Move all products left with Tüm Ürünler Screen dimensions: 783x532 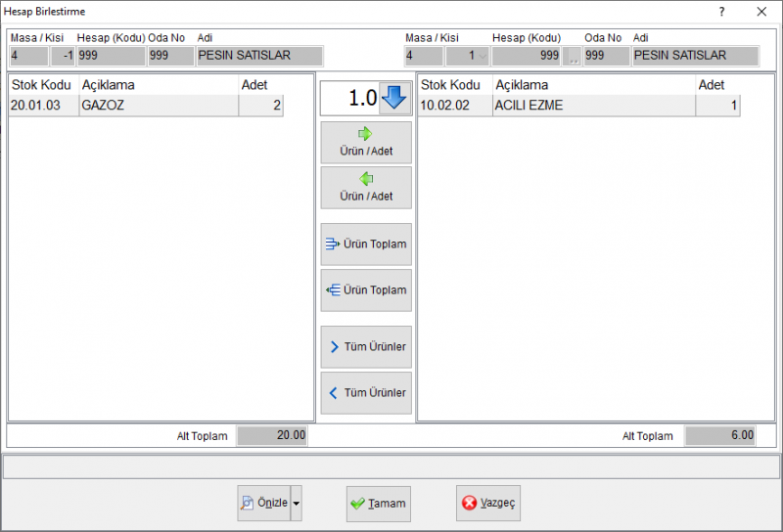(366, 393)
